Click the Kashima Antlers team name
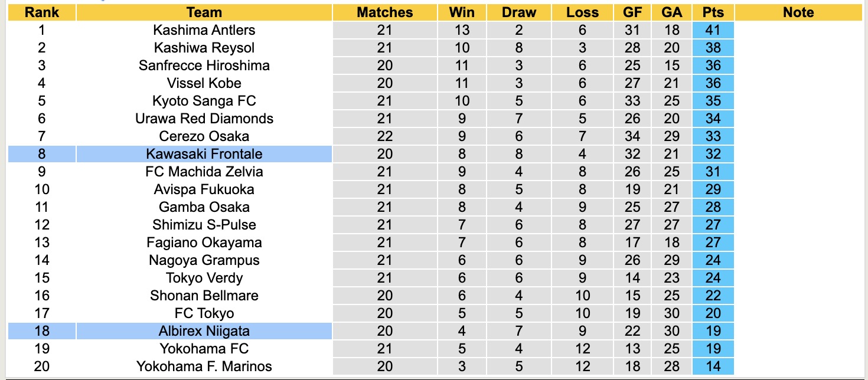Viewport: 868px width, 380px height. (x=204, y=30)
